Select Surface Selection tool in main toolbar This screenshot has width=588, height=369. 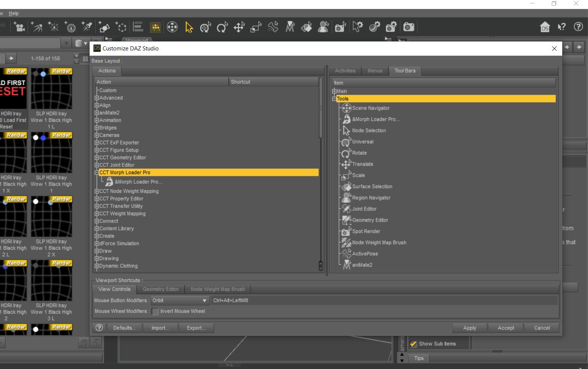point(307,27)
